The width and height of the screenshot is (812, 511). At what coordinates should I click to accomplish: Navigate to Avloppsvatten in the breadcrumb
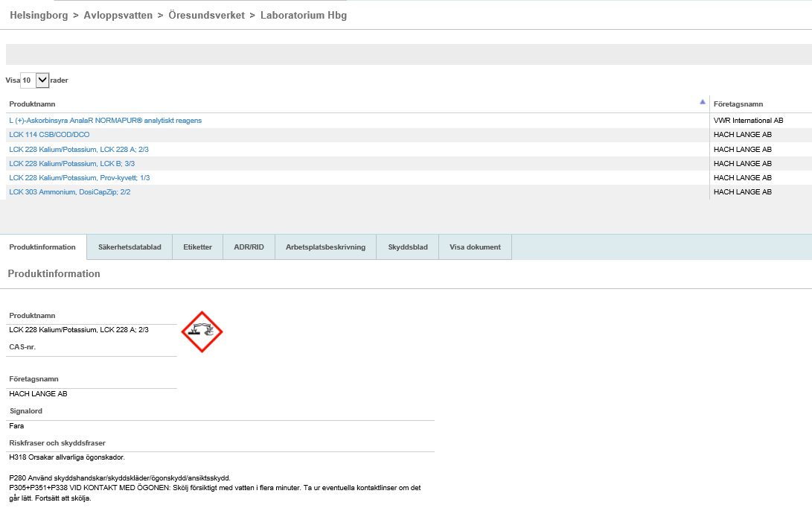(x=118, y=16)
